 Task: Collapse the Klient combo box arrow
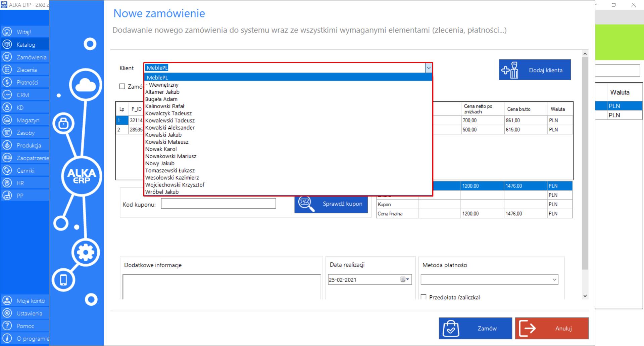click(x=429, y=68)
